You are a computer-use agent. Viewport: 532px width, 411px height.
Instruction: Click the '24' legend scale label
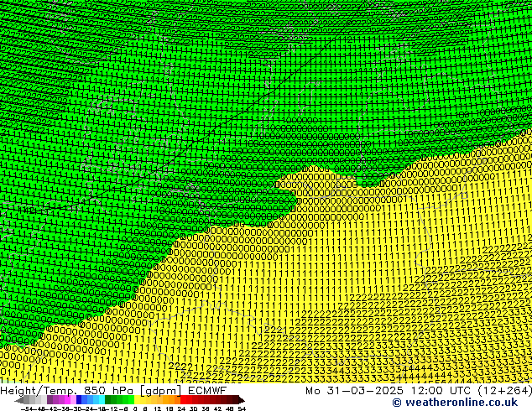click(x=181, y=408)
